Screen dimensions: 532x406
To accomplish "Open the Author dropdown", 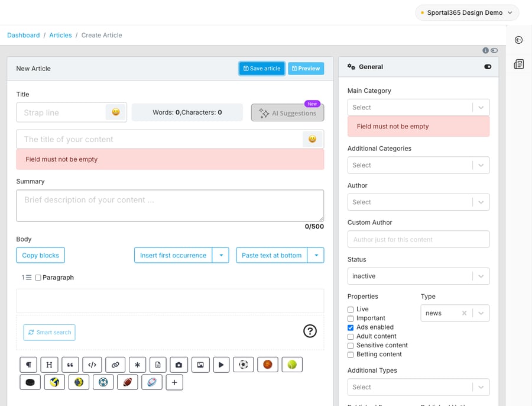I will tap(419, 202).
